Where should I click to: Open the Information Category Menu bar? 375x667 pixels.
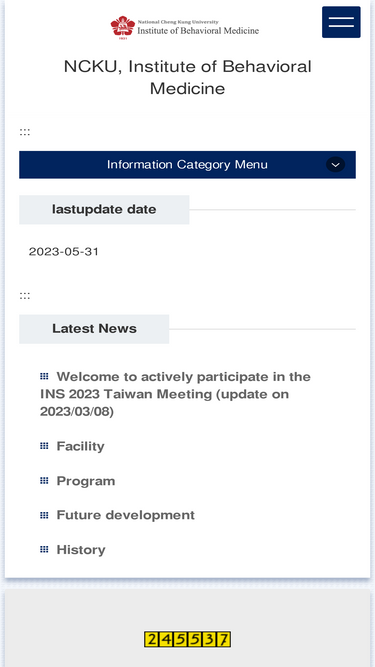[188, 165]
